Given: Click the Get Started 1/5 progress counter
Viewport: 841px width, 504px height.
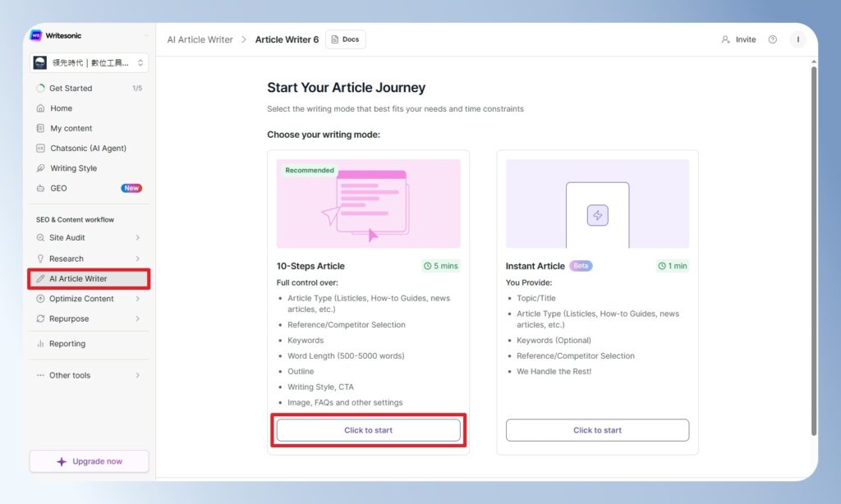Looking at the screenshot, I should [137, 88].
